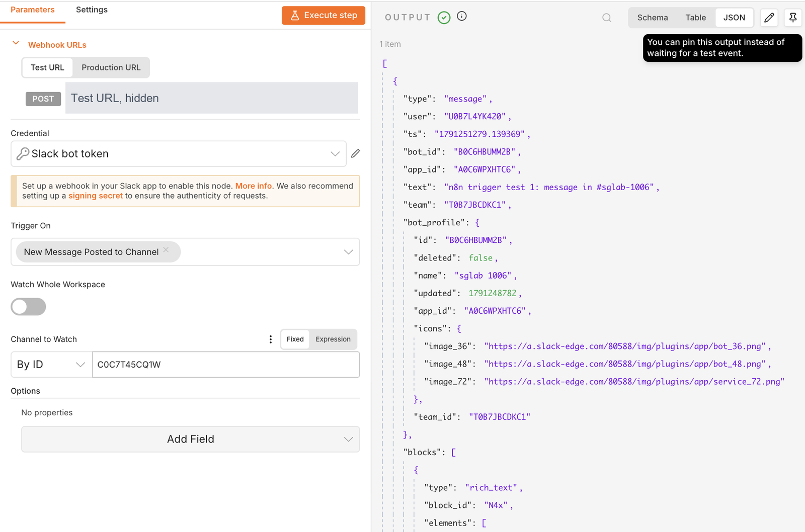Click the green output success checkmark icon
Viewport: 805px width, 532px height.
444,18
